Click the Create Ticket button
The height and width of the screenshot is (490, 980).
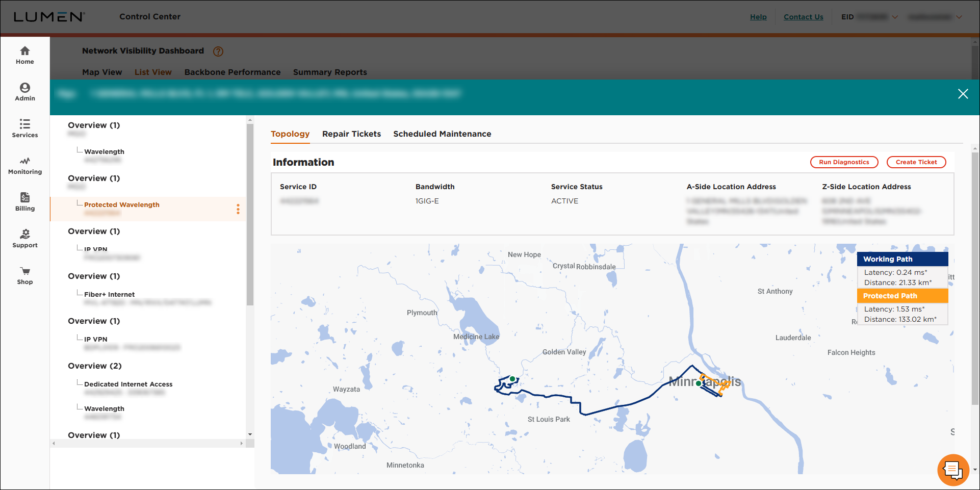coord(916,162)
